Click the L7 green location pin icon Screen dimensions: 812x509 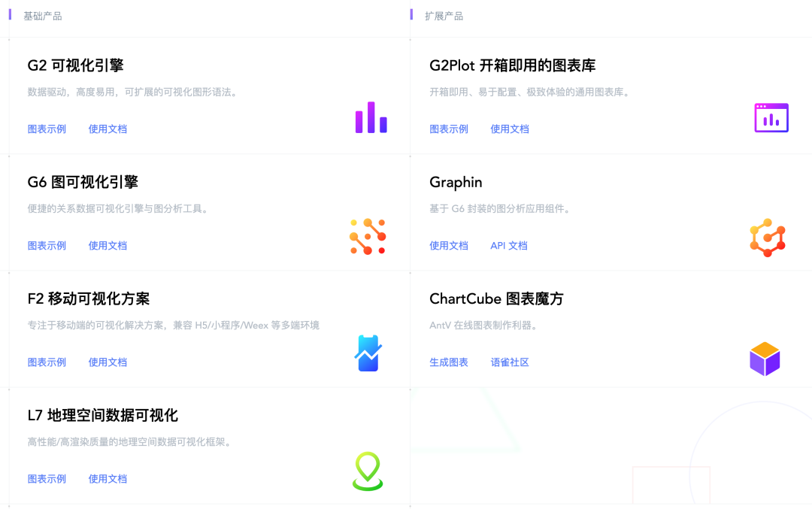pos(368,471)
